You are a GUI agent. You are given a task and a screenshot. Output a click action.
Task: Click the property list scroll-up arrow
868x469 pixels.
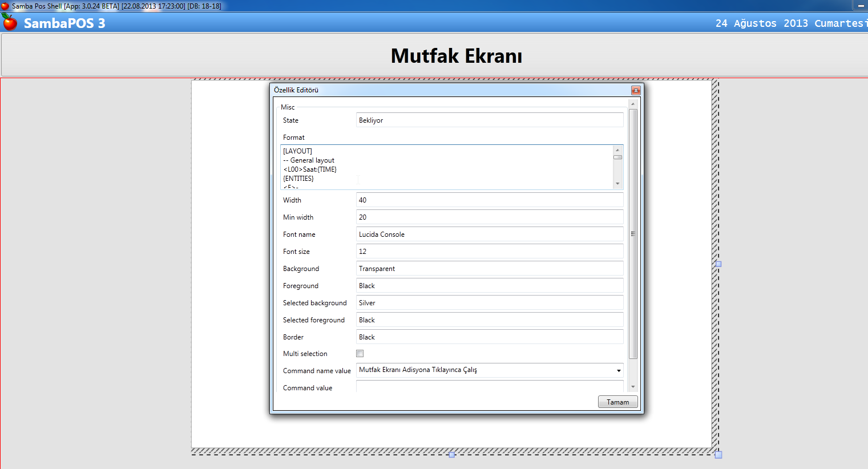[633, 104]
